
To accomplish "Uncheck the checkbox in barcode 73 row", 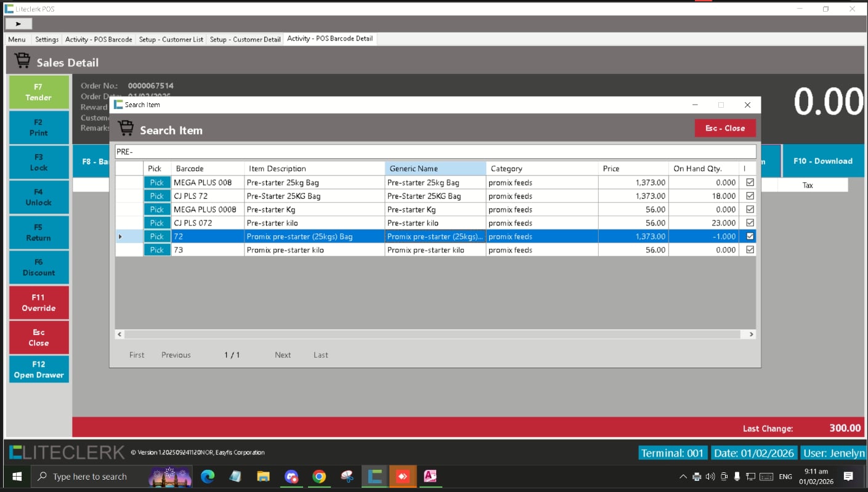I will pos(750,250).
